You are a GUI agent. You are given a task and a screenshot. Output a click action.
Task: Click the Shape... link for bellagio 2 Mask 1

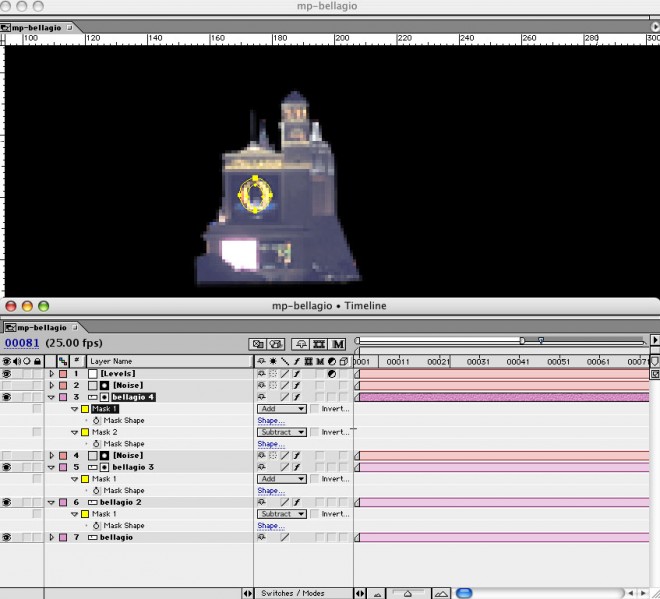(270, 526)
